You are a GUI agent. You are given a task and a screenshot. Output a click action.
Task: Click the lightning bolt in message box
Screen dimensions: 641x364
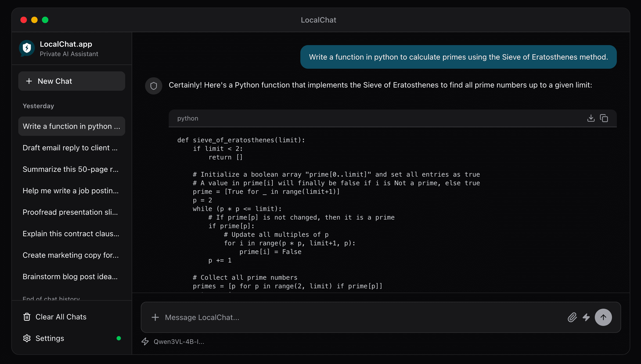tap(586, 317)
